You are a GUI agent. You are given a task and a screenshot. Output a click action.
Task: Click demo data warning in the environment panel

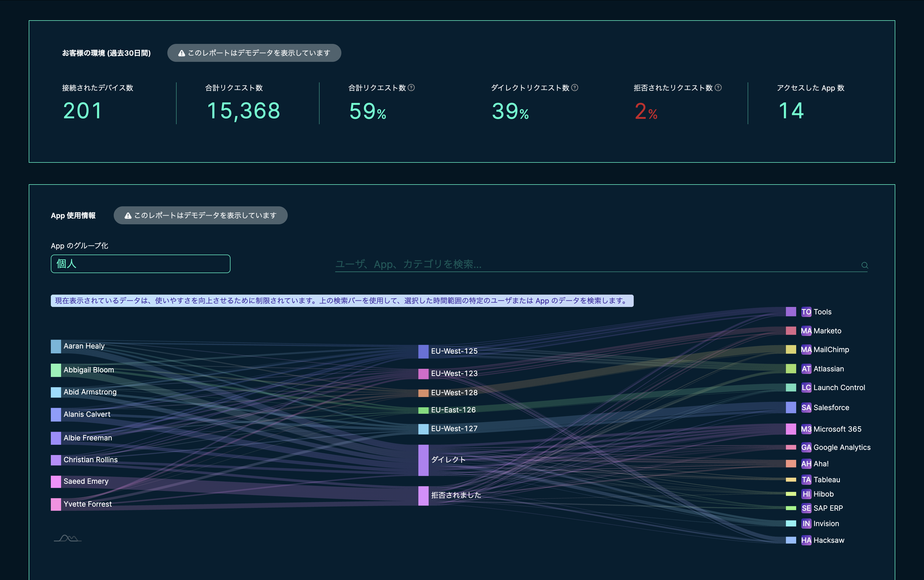(254, 53)
